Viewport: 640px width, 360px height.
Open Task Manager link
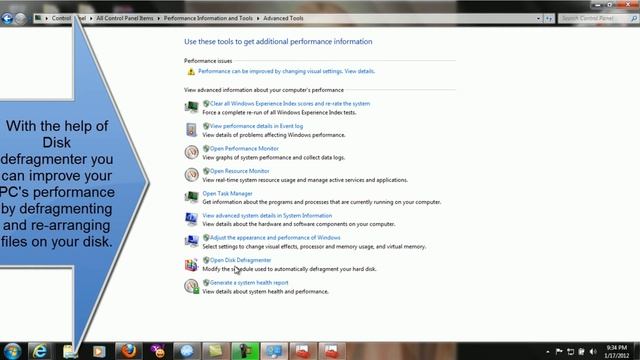pyautogui.click(x=227, y=193)
